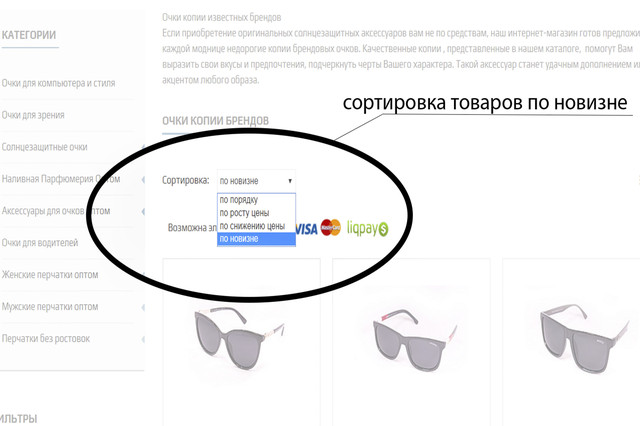
Task: Expand 'Наливная Парфюмерия Оптом' submenu arrow
Action: pyautogui.click(x=143, y=179)
